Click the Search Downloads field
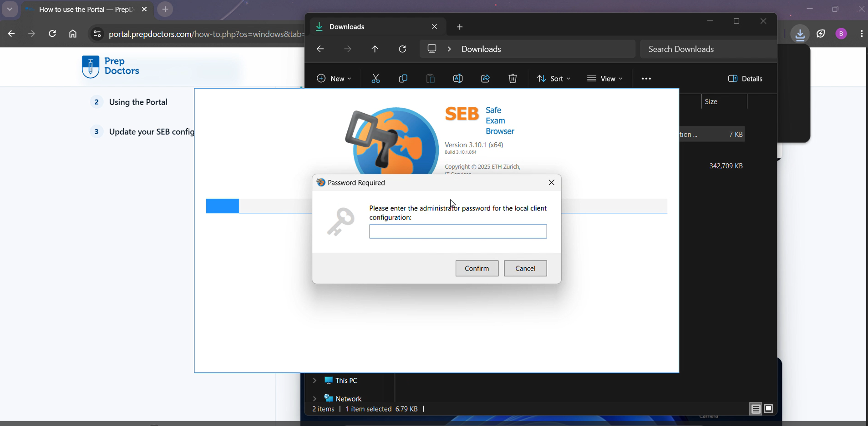The width and height of the screenshot is (868, 426). pyautogui.click(x=708, y=49)
